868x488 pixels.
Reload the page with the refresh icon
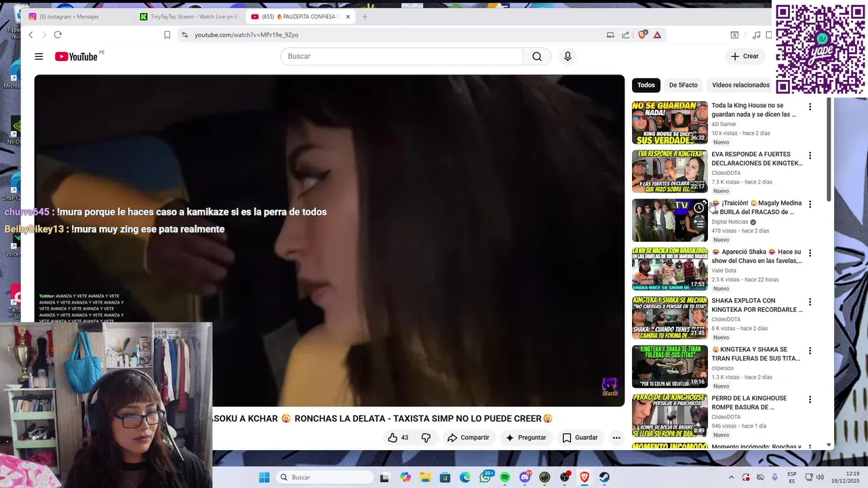pyautogui.click(x=58, y=35)
